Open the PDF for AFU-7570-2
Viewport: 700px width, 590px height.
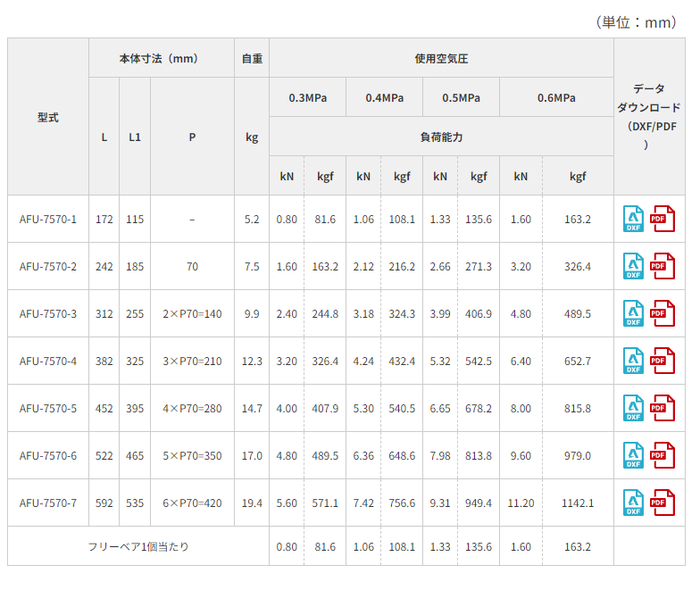(662, 266)
